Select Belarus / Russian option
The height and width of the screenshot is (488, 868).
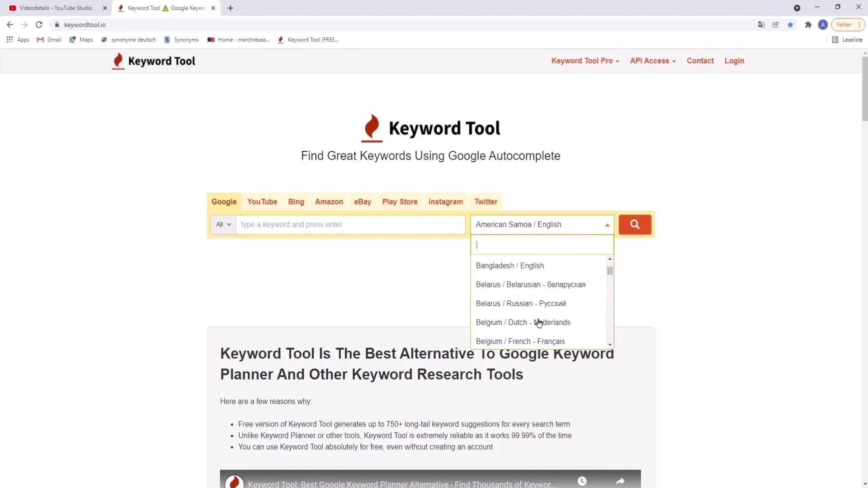(538, 304)
